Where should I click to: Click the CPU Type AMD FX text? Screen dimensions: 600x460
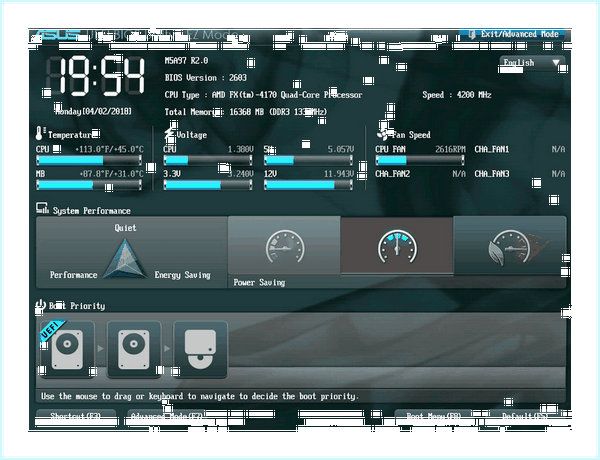pos(263,95)
